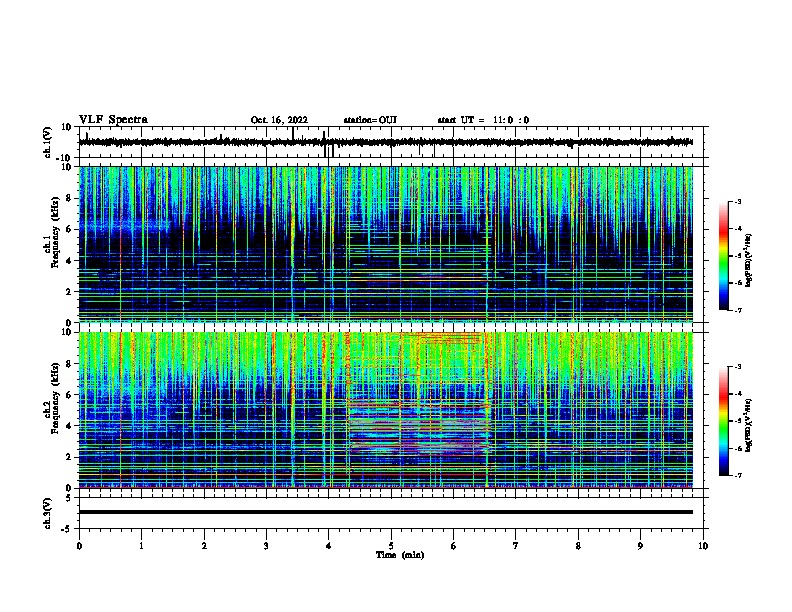Click the "2" kHz tick on ch.2 axis
The width and height of the screenshot is (792, 612).
click(70, 457)
